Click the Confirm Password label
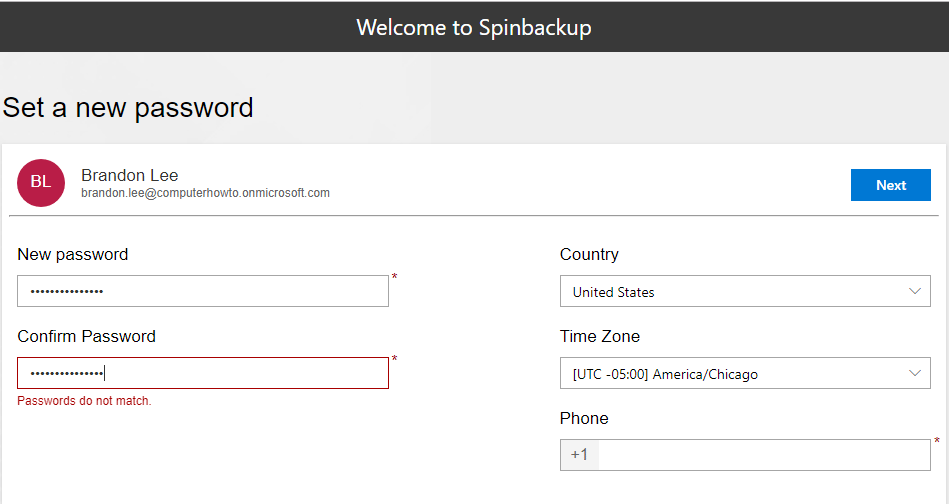The height and width of the screenshot is (504, 949). pyautogui.click(x=87, y=336)
